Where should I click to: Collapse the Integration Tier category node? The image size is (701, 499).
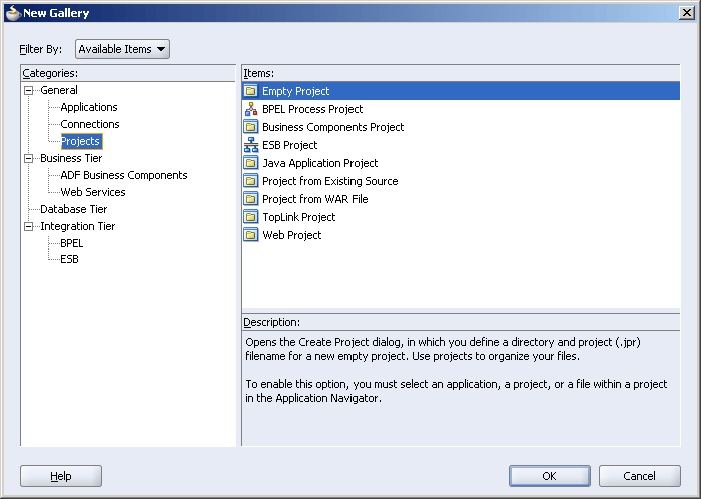pos(29,226)
